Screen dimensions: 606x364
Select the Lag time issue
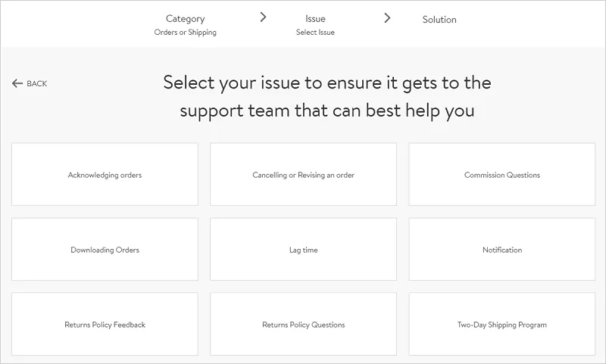(x=303, y=250)
